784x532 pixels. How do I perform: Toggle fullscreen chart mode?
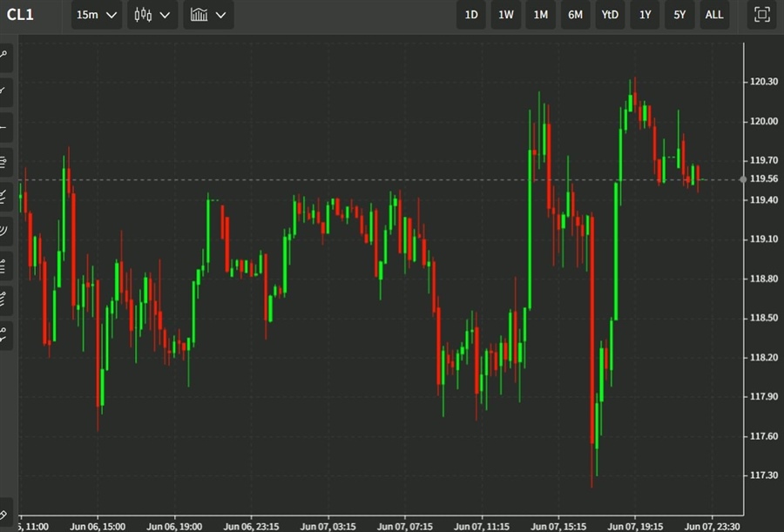(761, 15)
